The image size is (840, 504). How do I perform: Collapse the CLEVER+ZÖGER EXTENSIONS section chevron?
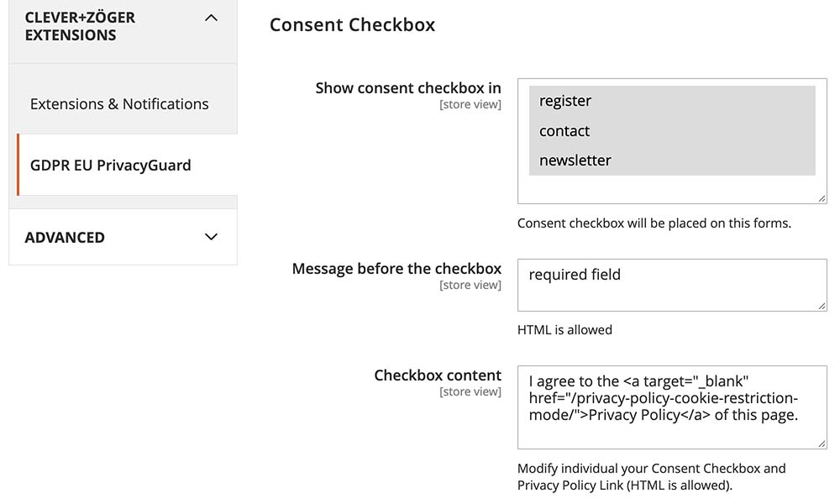click(x=211, y=18)
